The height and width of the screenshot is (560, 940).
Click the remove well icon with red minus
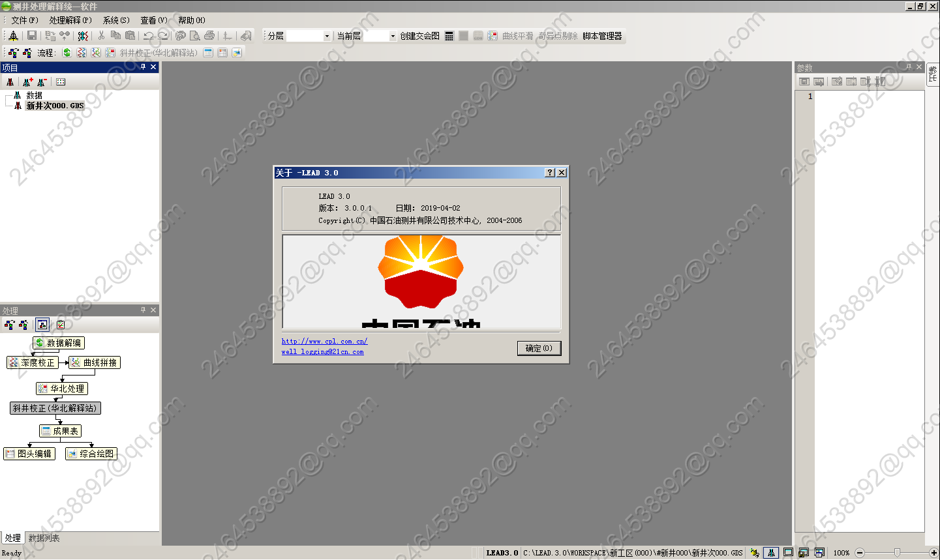click(x=42, y=82)
